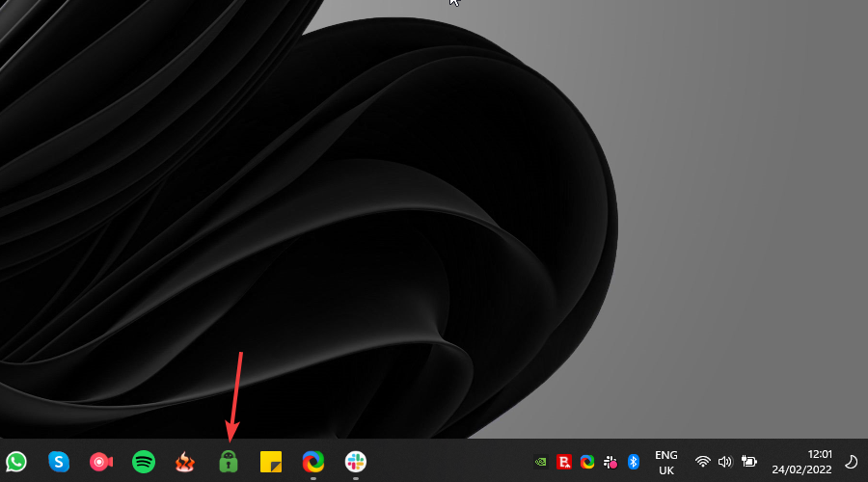Open WhatsApp from the taskbar

point(16,461)
